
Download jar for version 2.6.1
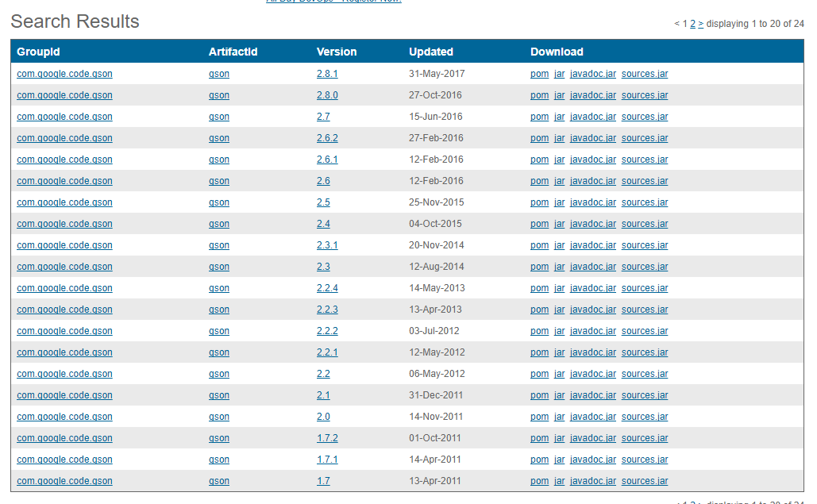(560, 160)
